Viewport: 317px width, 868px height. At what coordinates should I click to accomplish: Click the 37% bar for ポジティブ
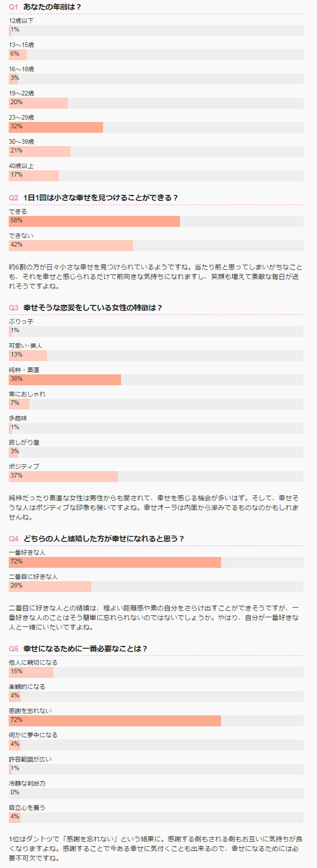63,476
